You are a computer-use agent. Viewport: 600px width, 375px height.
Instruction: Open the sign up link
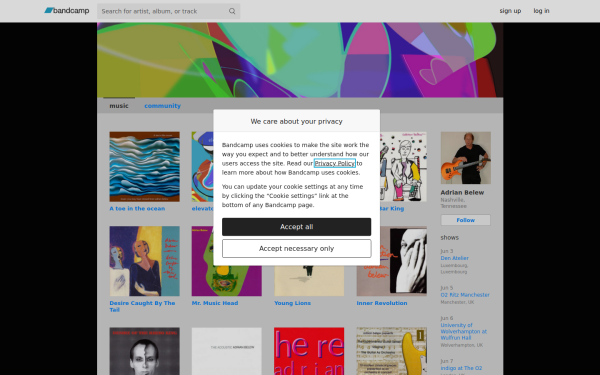click(510, 11)
